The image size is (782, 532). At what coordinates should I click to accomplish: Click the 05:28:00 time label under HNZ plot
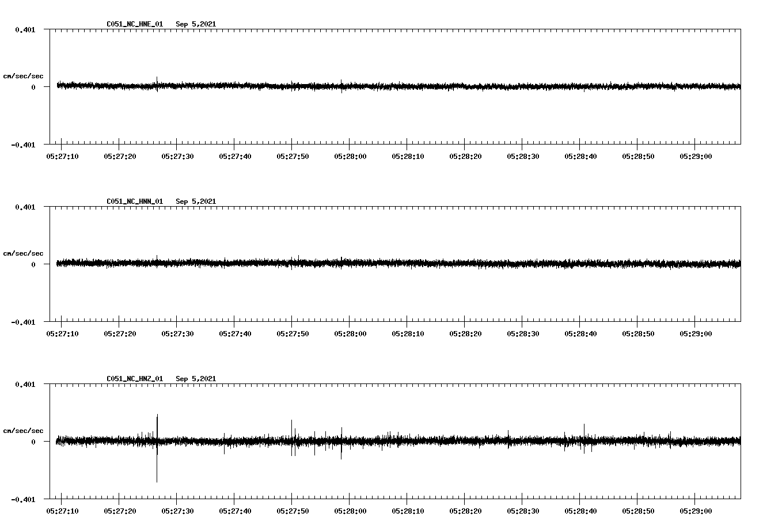click(x=350, y=511)
